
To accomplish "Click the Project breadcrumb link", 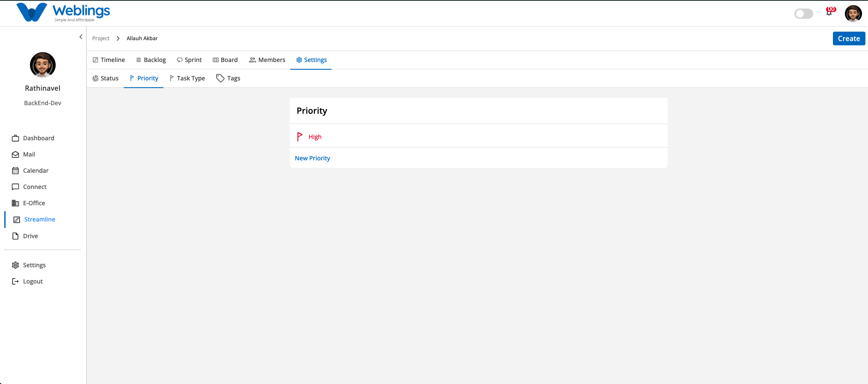I will tap(101, 38).
